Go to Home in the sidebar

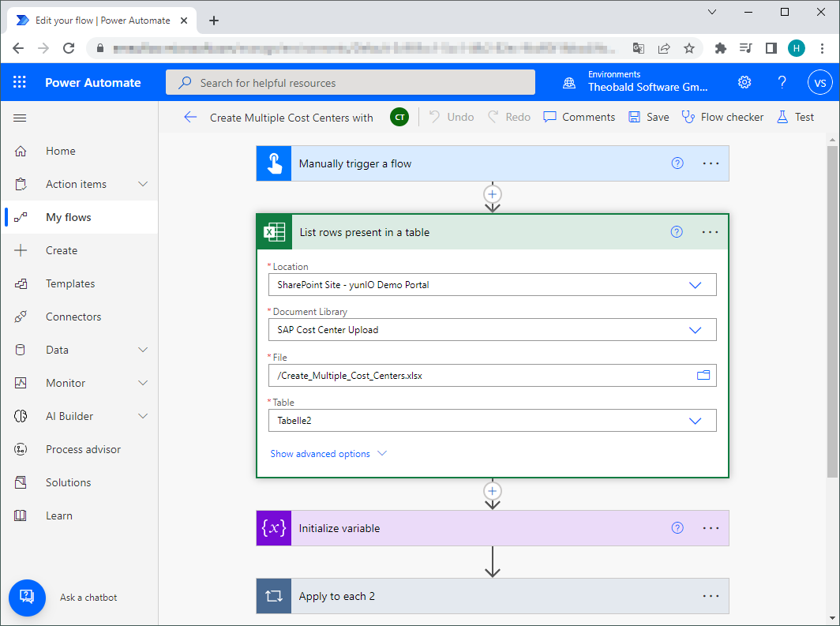[x=79, y=151]
